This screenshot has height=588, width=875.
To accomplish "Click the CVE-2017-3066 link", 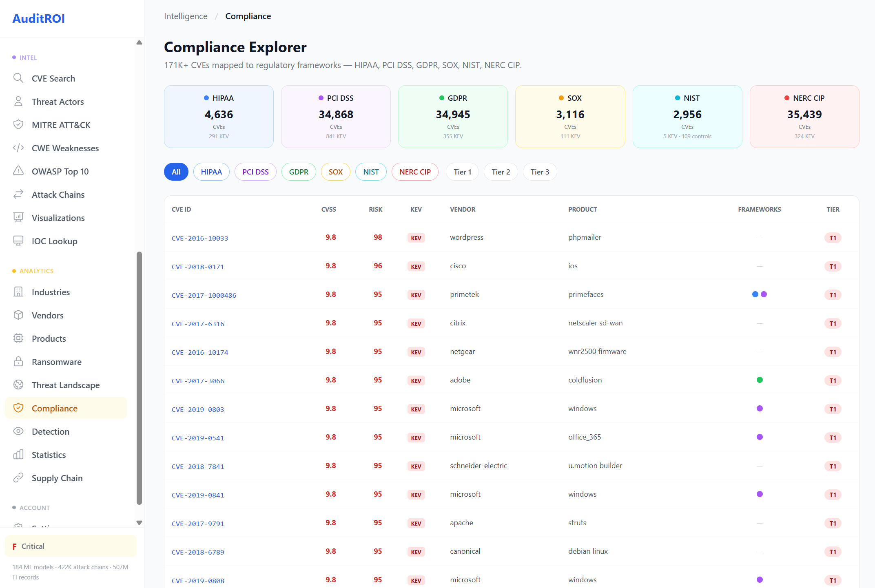I will (x=198, y=380).
